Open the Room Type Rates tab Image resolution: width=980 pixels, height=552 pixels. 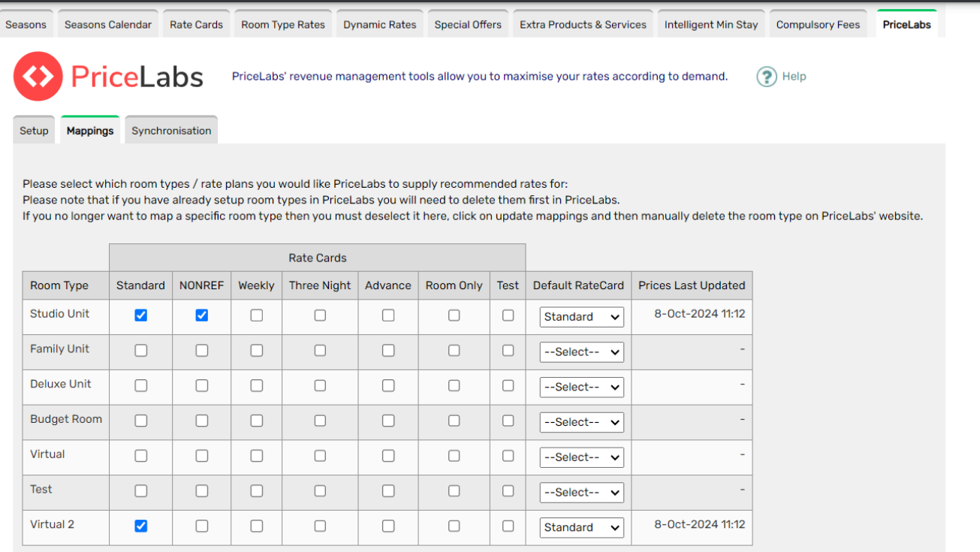click(x=283, y=24)
